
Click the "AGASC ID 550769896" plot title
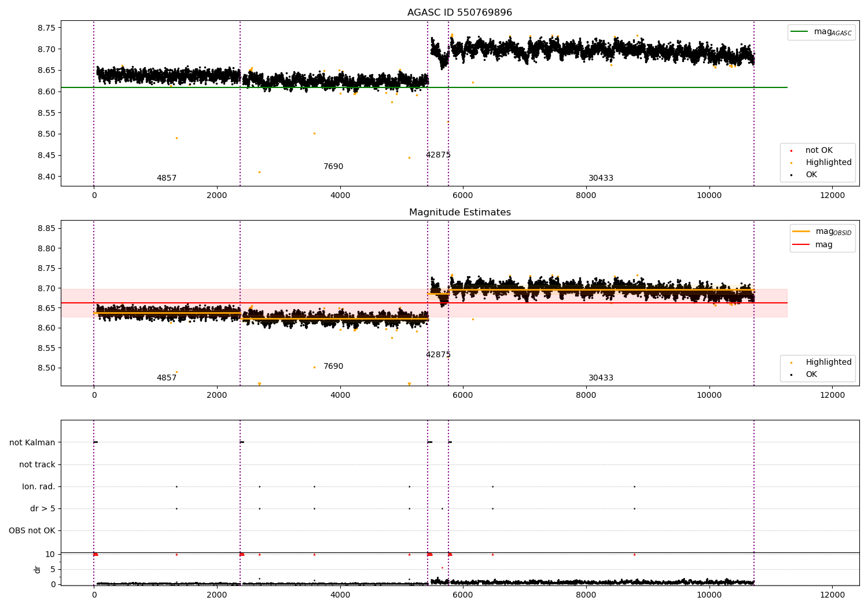pyautogui.click(x=459, y=13)
